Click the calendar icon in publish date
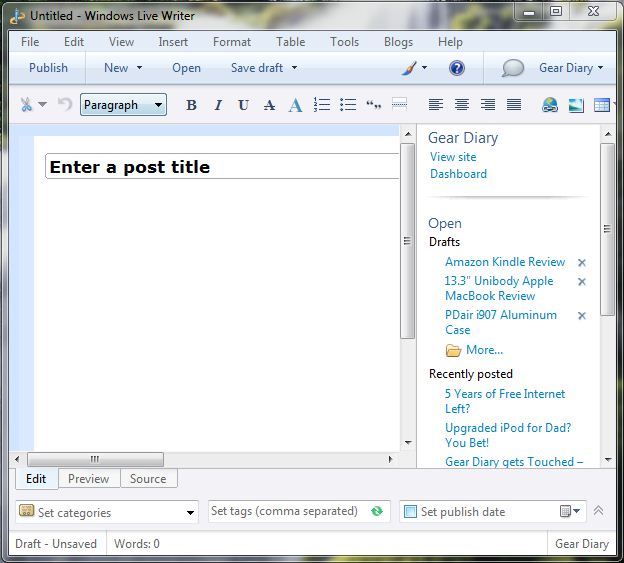624x563 pixels. 565,511
